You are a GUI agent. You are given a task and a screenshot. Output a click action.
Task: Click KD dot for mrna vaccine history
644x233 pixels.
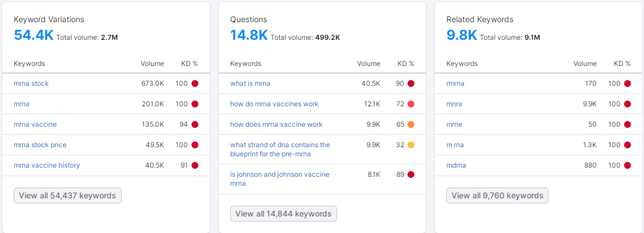pos(195,165)
